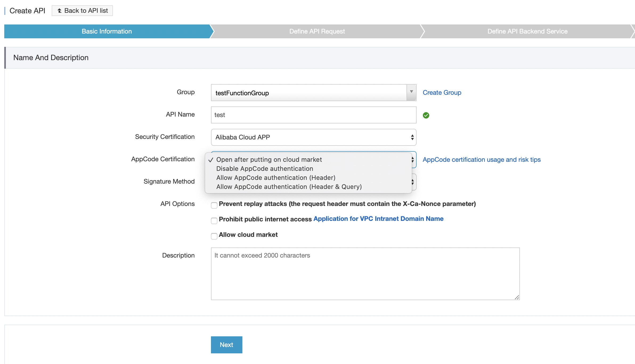
Task: Tick the Allow cloud market checkbox
Action: (214, 236)
